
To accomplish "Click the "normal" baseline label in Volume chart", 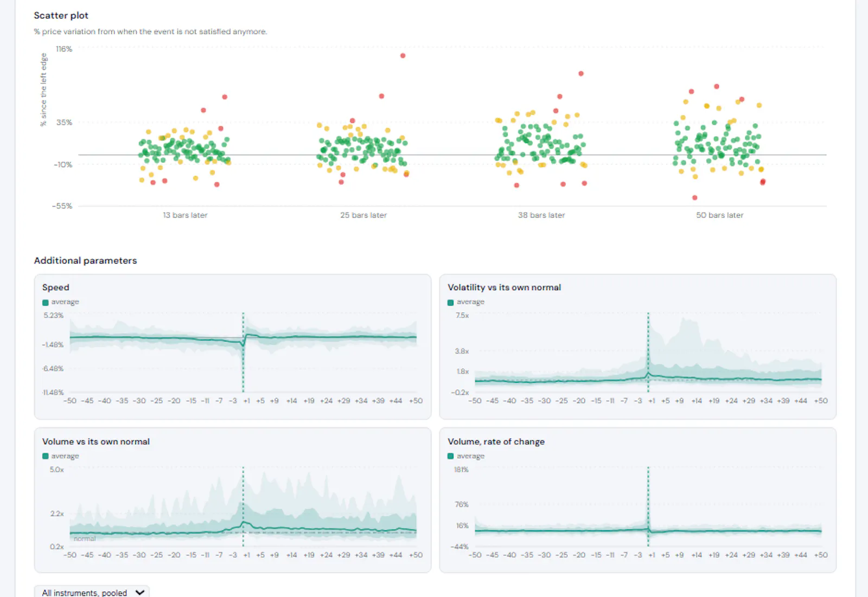I will click(x=85, y=538).
